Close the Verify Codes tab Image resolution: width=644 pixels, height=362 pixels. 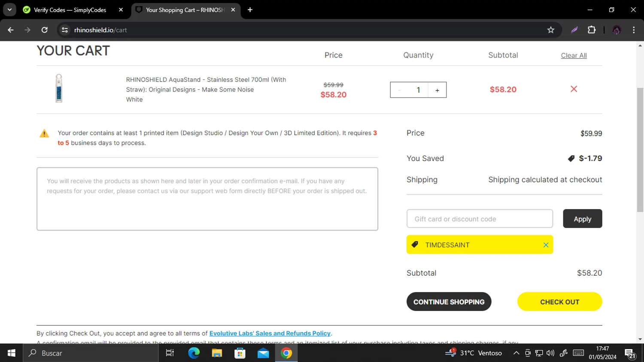(121, 10)
